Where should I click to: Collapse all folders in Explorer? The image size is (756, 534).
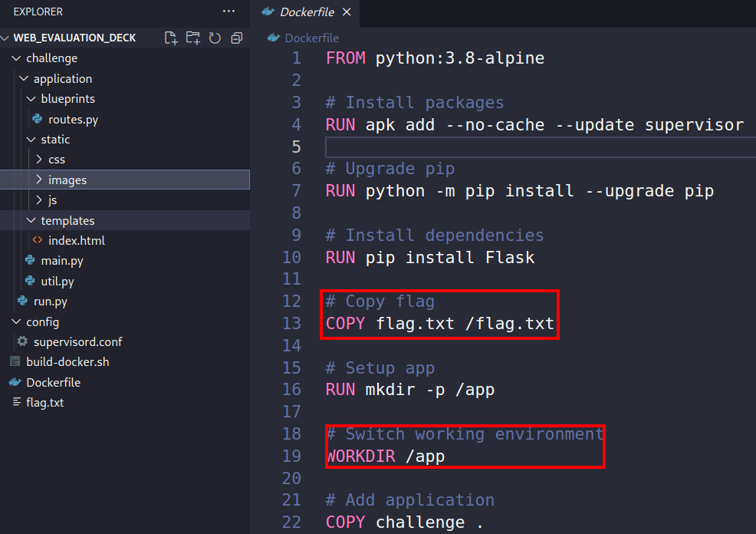[236, 38]
